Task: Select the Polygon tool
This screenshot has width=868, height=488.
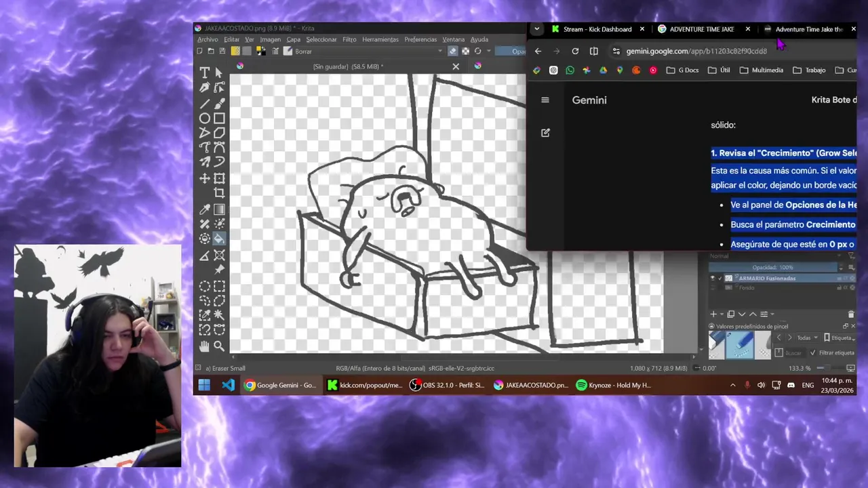Action: click(219, 133)
